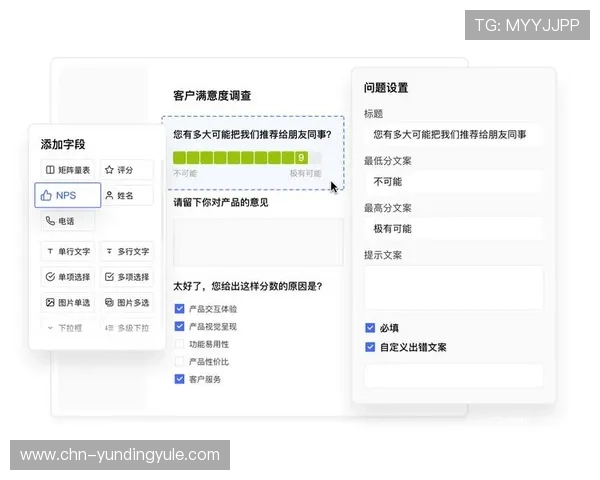600x480 pixels.
Task: Add the 下拉框 dropdown field
Action: pyautogui.click(x=67, y=328)
